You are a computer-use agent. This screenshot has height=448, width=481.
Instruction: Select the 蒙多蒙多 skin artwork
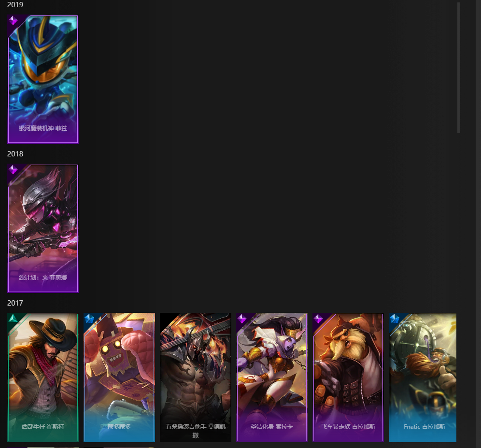click(x=119, y=378)
